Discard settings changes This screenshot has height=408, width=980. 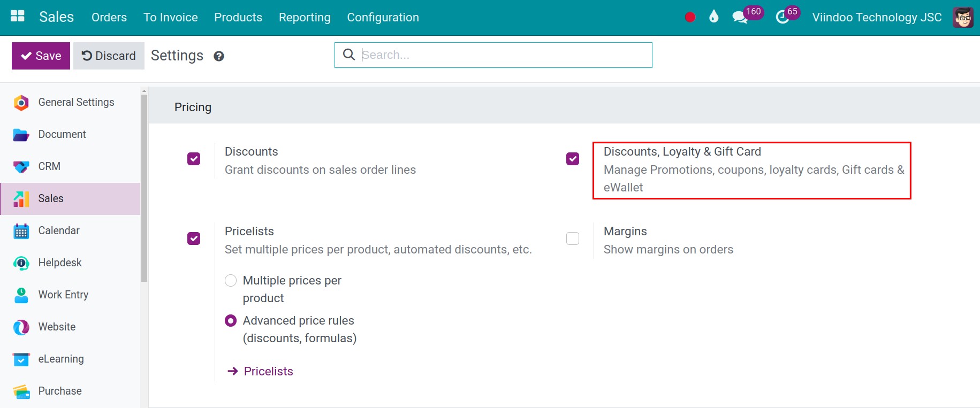click(x=109, y=56)
